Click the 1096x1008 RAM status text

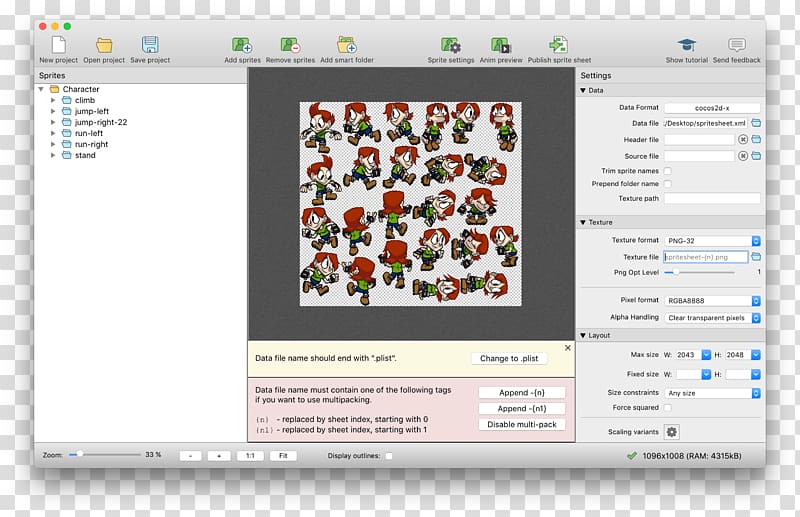[x=691, y=456]
